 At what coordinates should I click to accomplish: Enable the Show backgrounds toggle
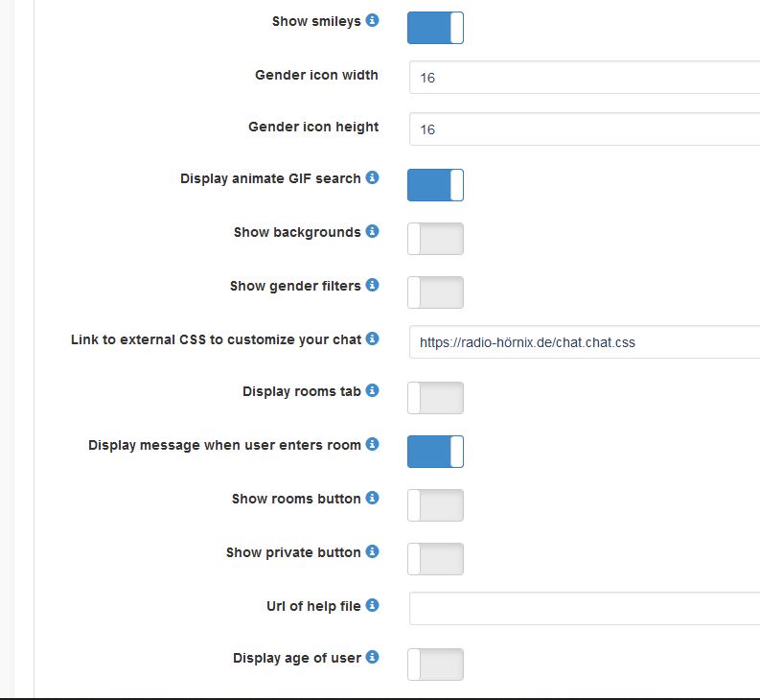pos(435,239)
